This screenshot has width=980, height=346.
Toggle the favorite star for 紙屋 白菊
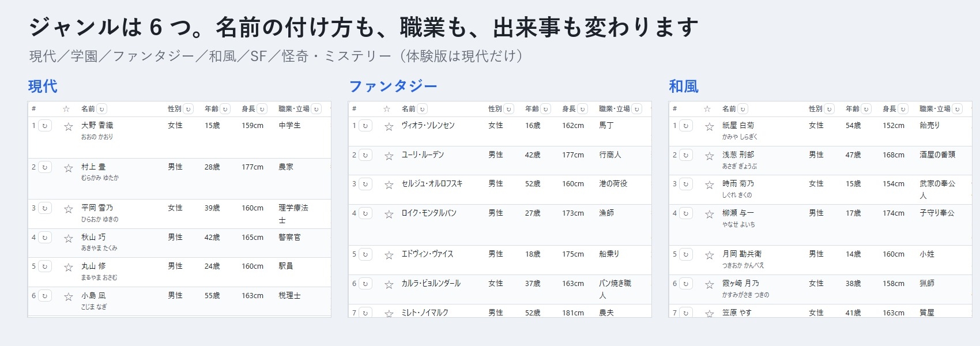710,126
